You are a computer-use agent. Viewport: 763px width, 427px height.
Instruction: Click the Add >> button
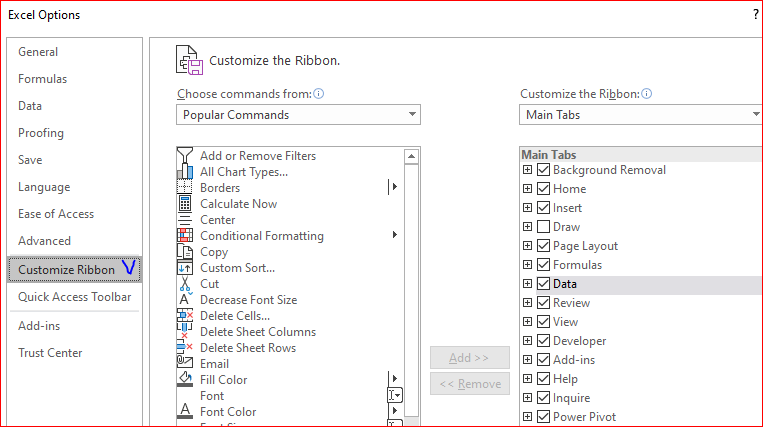click(469, 358)
